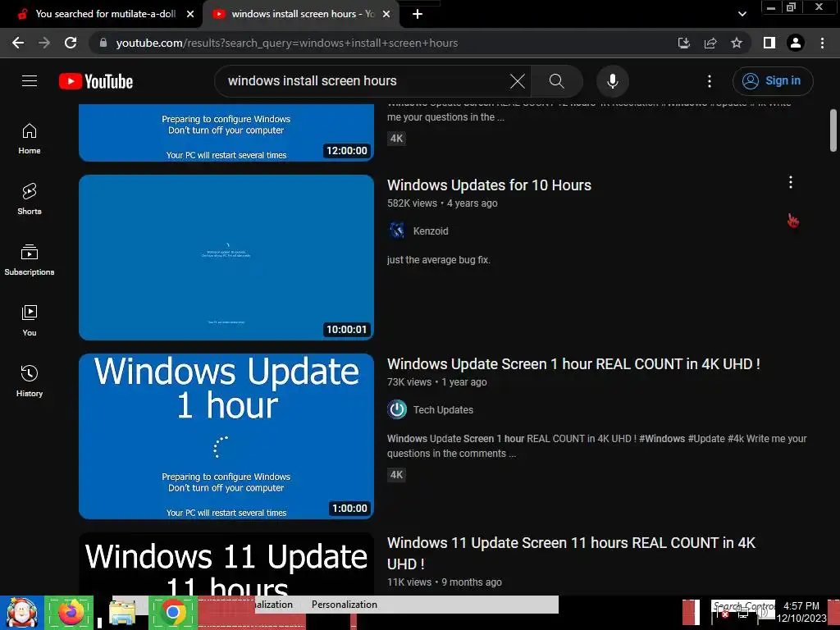
Task: Open the Chrome profile icon
Action: coord(796,43)
